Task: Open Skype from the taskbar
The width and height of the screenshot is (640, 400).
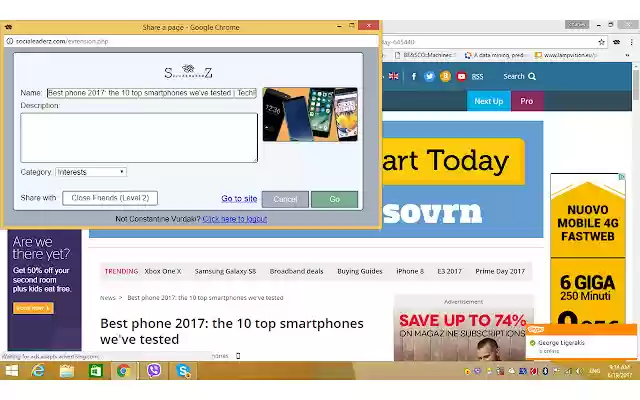Action: pos(184,371)
